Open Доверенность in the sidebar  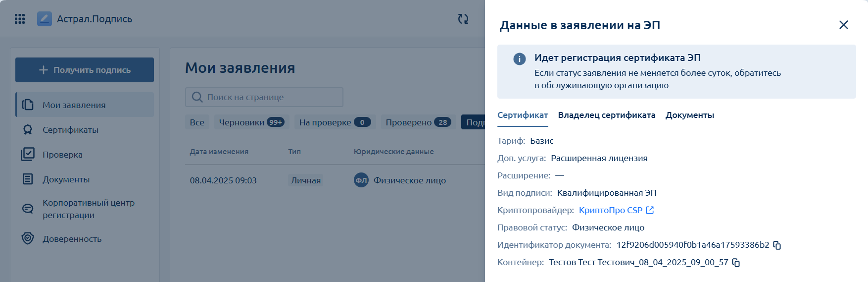(85, 238)
